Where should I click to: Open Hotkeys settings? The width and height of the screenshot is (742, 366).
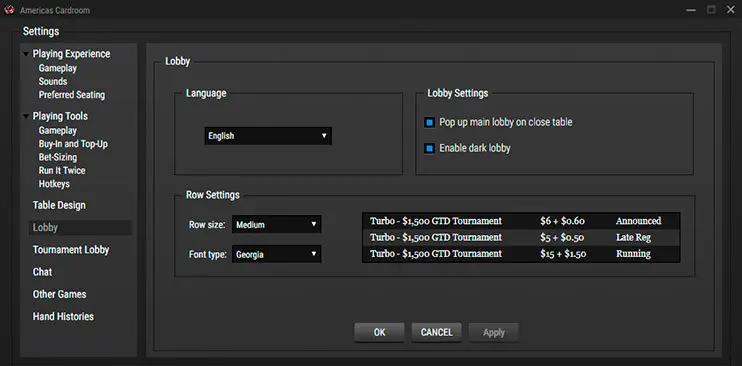(54, 183)
